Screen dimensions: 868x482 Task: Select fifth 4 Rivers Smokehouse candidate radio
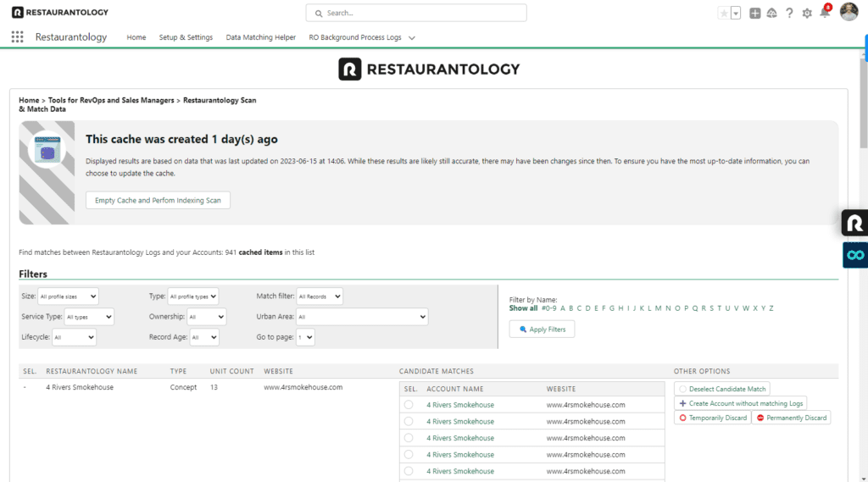(x=409, y=471)
